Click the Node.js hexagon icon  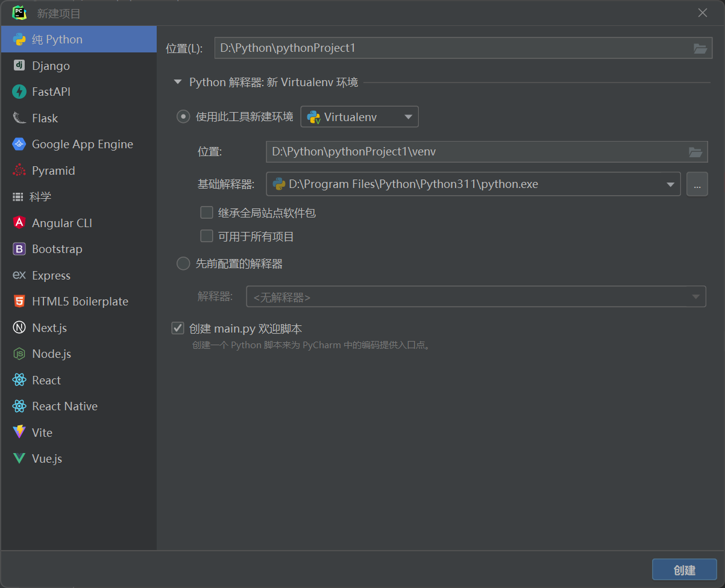coord(19,354)
